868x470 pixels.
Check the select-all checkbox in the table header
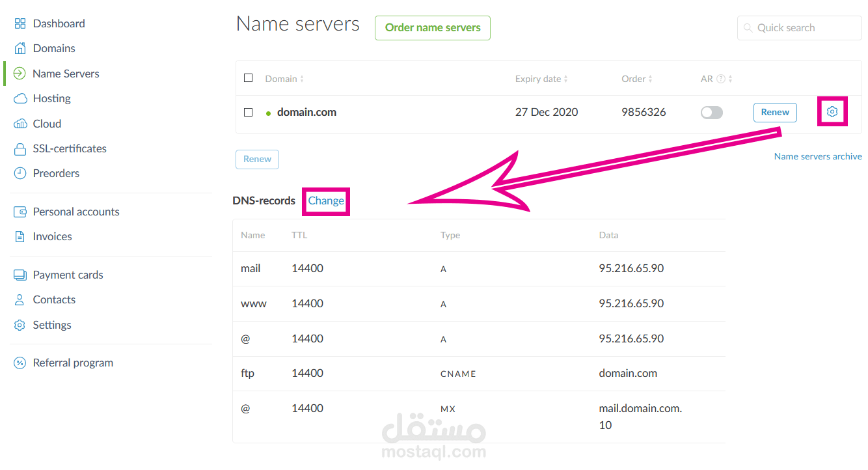pos(248,77)
